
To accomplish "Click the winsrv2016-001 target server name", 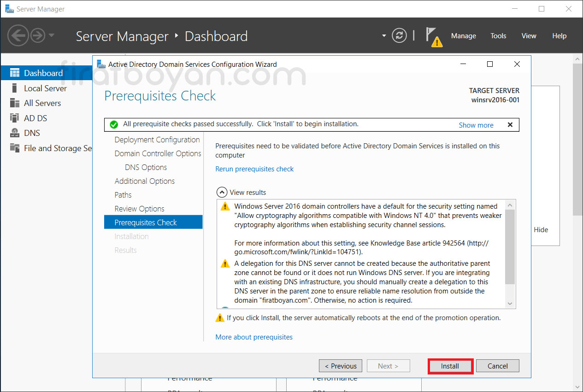I will coord(495,99).
